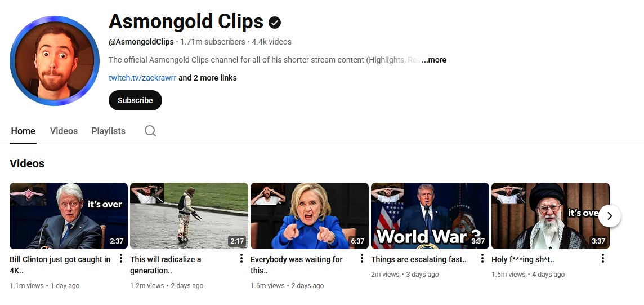
Task: Open options menu for 'Holy f***ing sh*t' video
Action: (602, 259)
